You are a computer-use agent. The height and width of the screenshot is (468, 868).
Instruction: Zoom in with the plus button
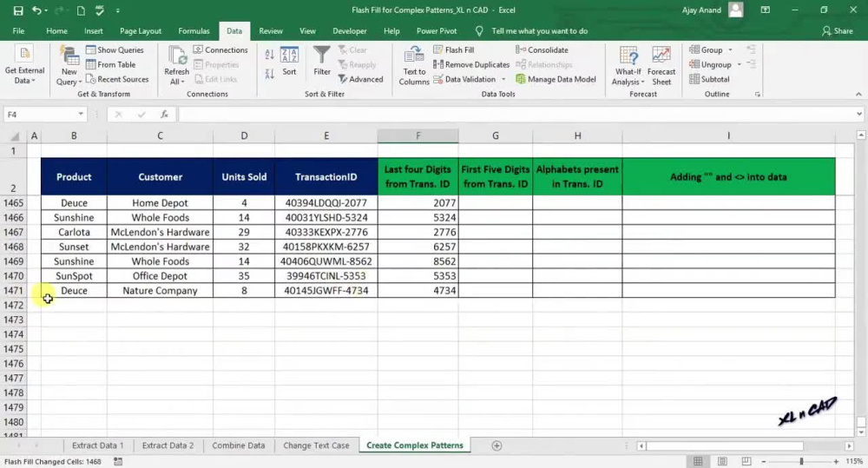[836, 461]
